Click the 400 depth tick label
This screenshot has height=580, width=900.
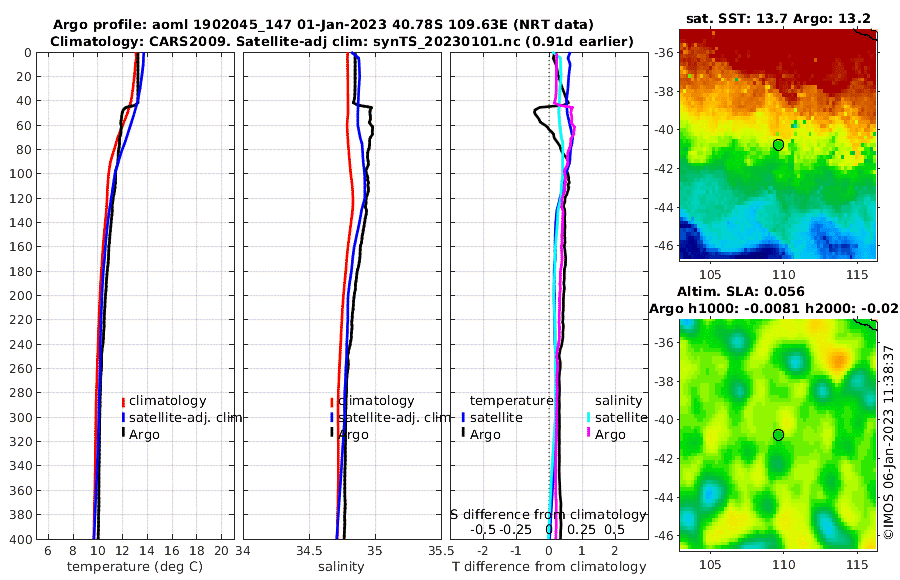click(19, 539)
